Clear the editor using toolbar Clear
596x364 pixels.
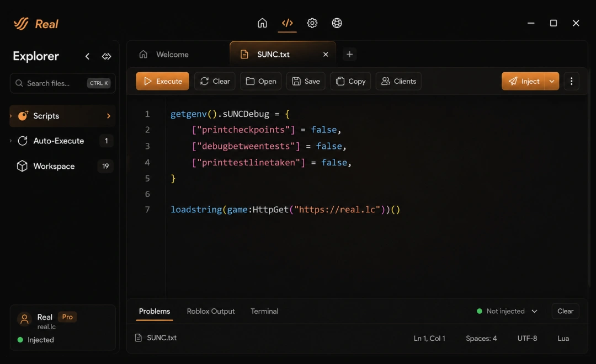(215, 81)
